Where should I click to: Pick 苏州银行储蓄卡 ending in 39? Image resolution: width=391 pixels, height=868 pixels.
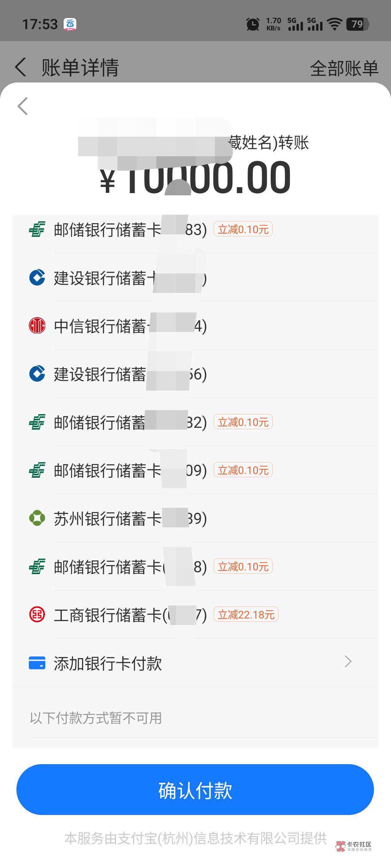pyautogui.click(x=130, y=519)
